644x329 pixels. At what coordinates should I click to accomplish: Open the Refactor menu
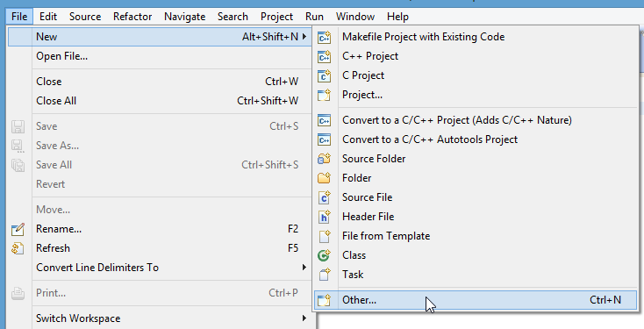[132, 17]
